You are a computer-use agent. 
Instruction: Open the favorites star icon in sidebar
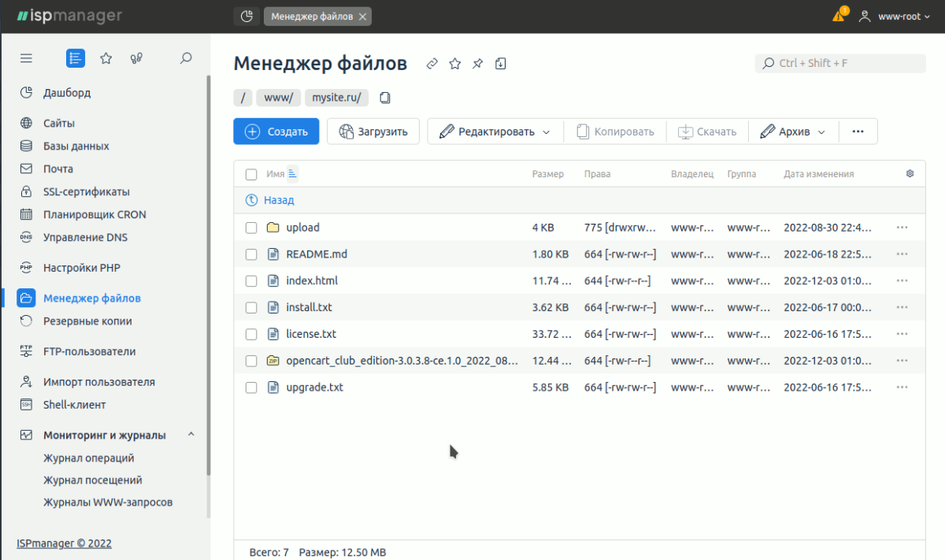pyautogui.click(x=106, y=58)
